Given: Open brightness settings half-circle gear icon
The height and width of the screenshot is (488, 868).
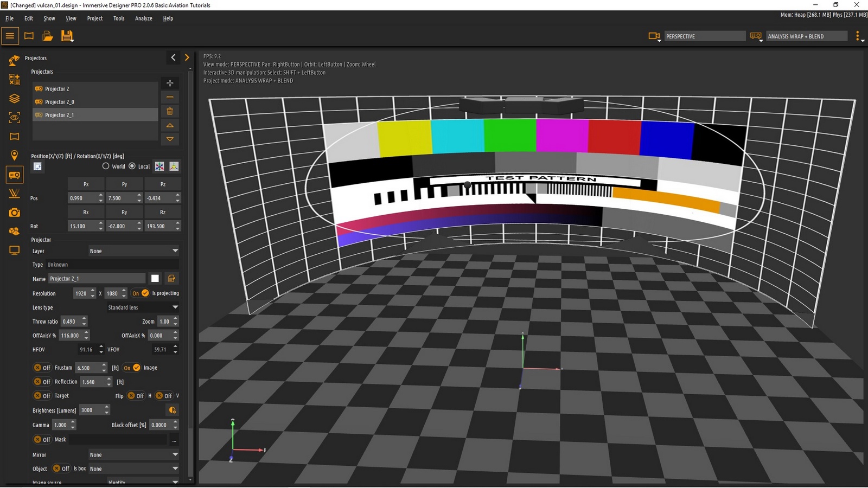Looking at the screenshot, I should click(x=173, y=410).
